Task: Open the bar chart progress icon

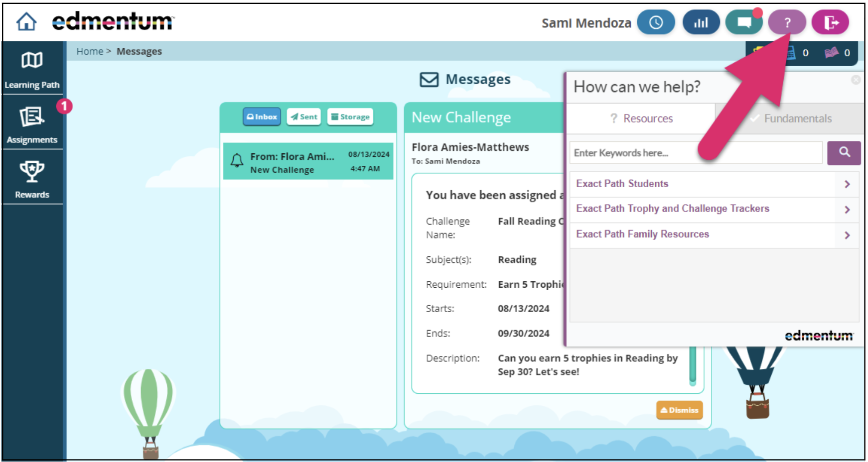Action: coord(701,22)
